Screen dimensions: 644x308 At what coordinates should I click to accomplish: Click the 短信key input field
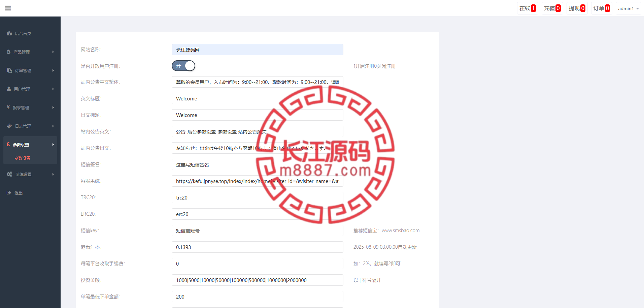click(258, 230)
